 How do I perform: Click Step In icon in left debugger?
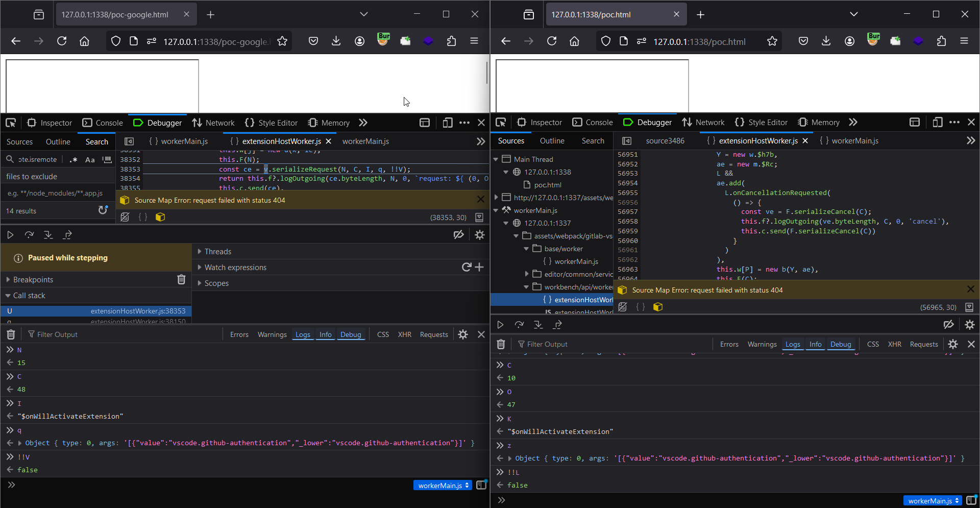pos(48,235)
